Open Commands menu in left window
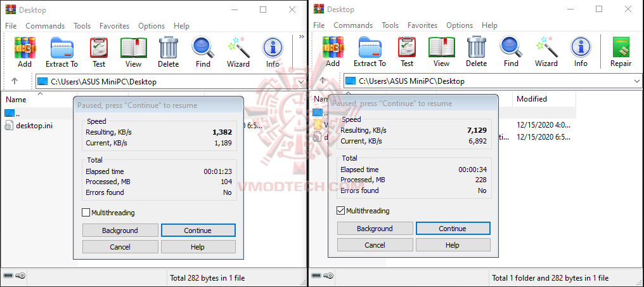The width and height of the screenshot is (644, 287). [x=45, y=26]
